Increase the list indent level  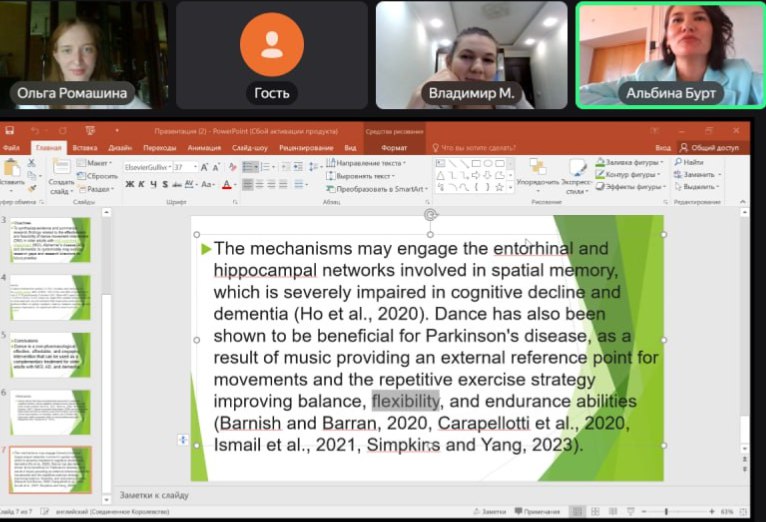(298, 167)
